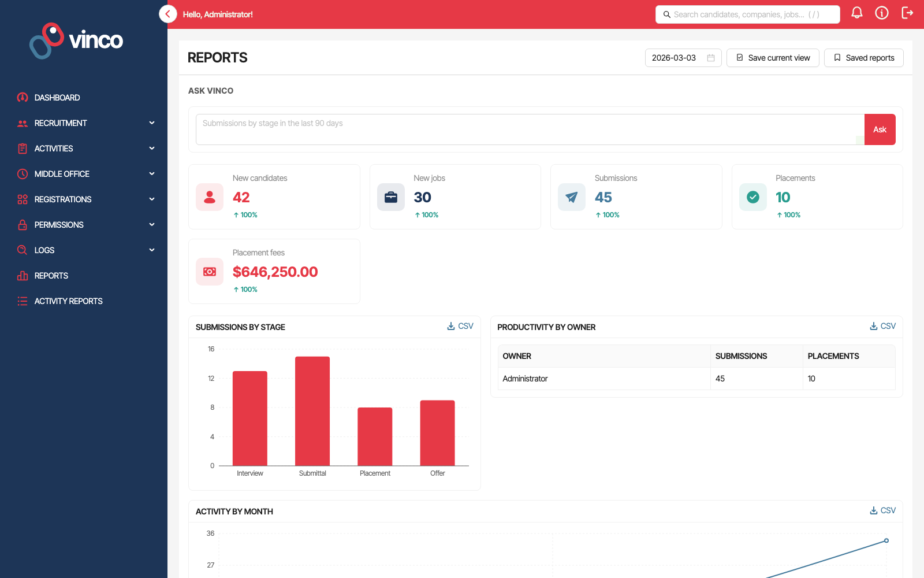Expand the Recruitment menu chevron
924x578 pixels.
click(x=152, y=123)
